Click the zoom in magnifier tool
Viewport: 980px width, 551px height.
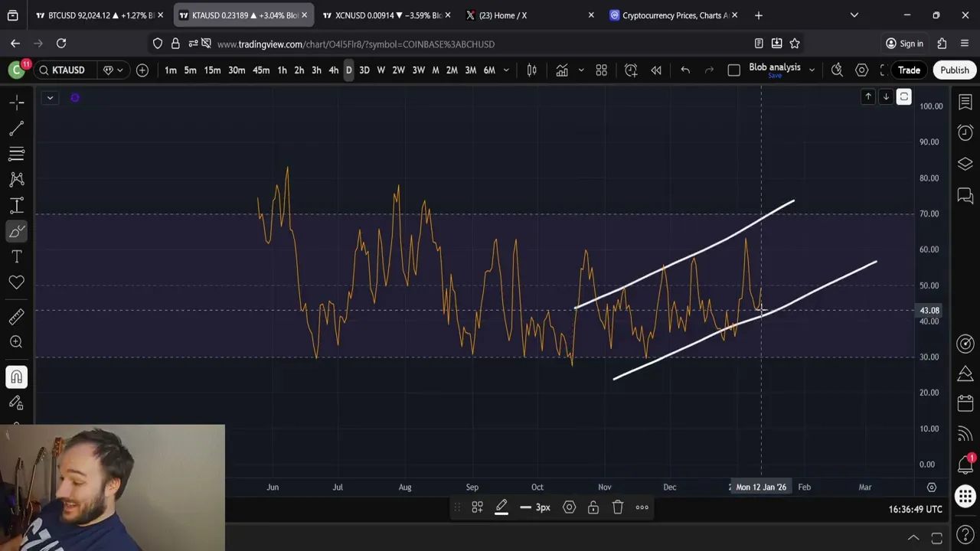tap(17, 342)
